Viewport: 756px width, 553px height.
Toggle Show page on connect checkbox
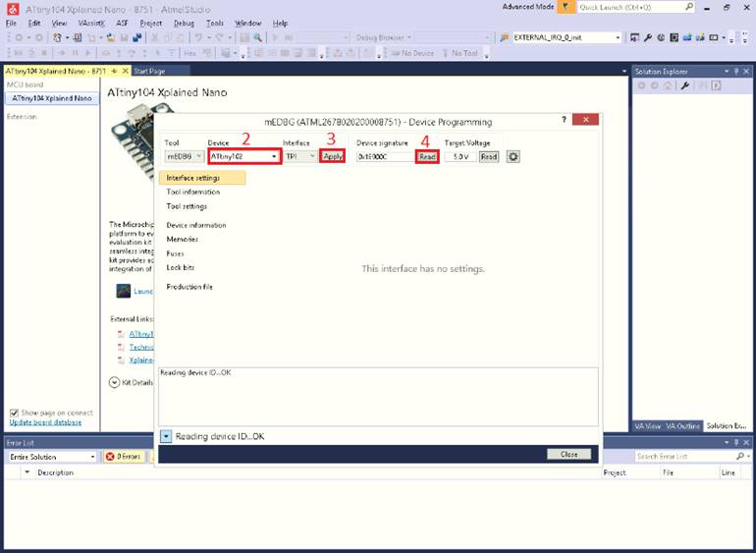pos(14,413)
